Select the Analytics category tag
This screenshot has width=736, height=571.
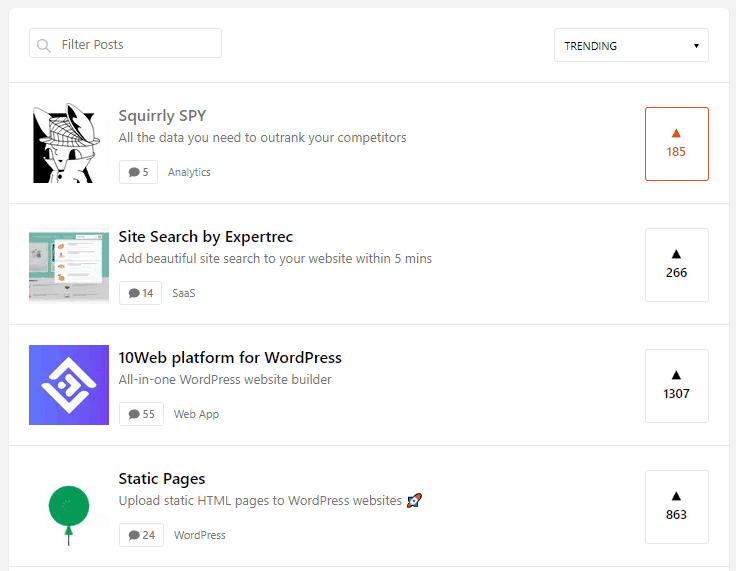tap(189, 172)
